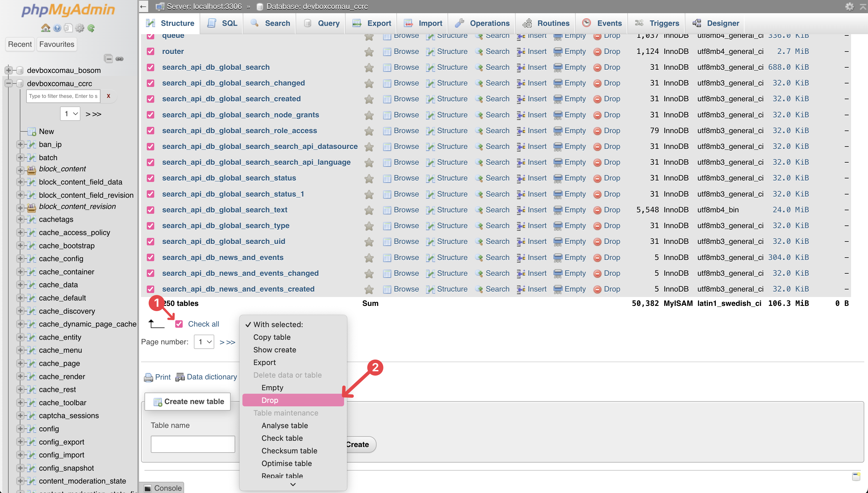Open the navigation settings gear icon
This screenshot has width=868, height=493.
[80, 28]
